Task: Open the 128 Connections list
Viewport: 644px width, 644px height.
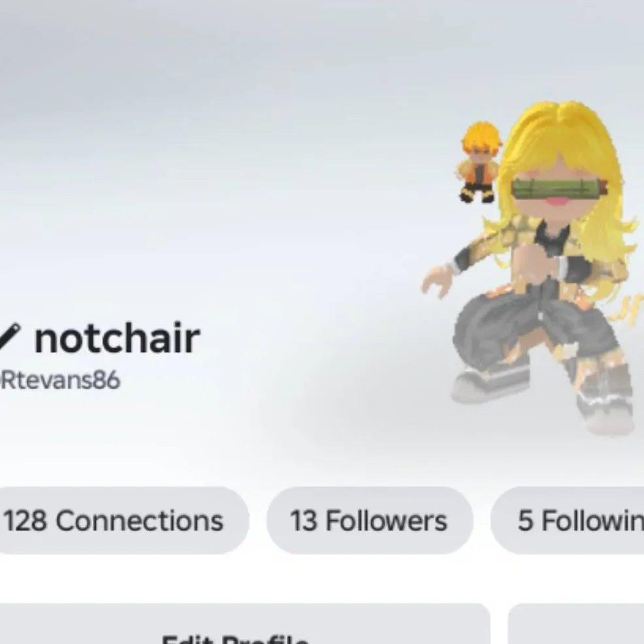Action: (121, 521)
